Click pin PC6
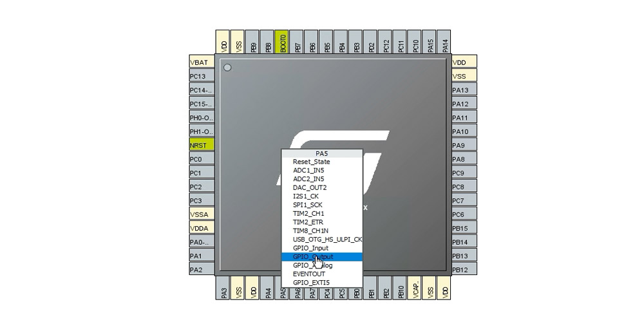 (x=464, y=214)
